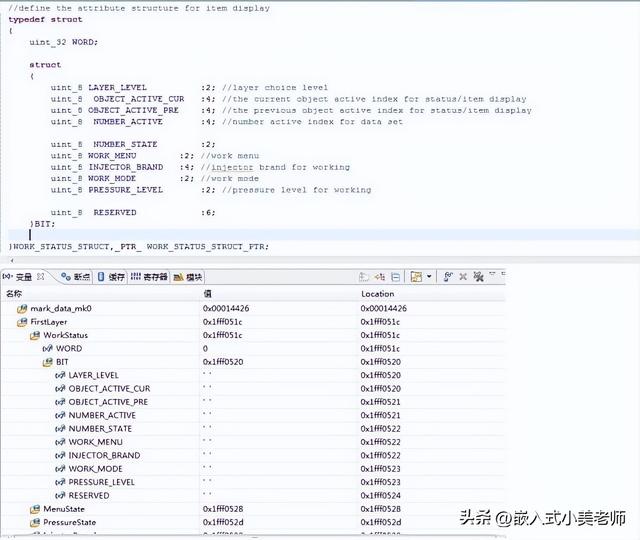This screenshot has height=540, width=640.
Task: Click the Layout toolbar icon
Action: pos(416,277)
